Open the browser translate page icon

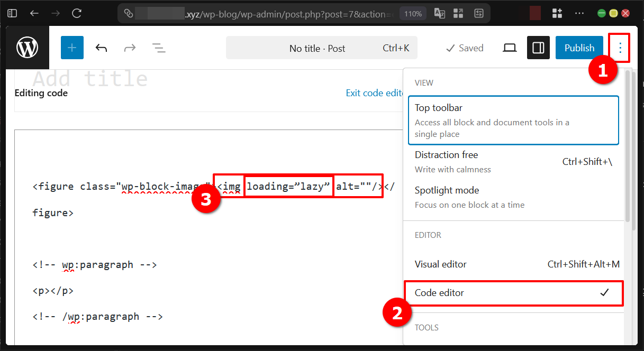tap(439, 13)
